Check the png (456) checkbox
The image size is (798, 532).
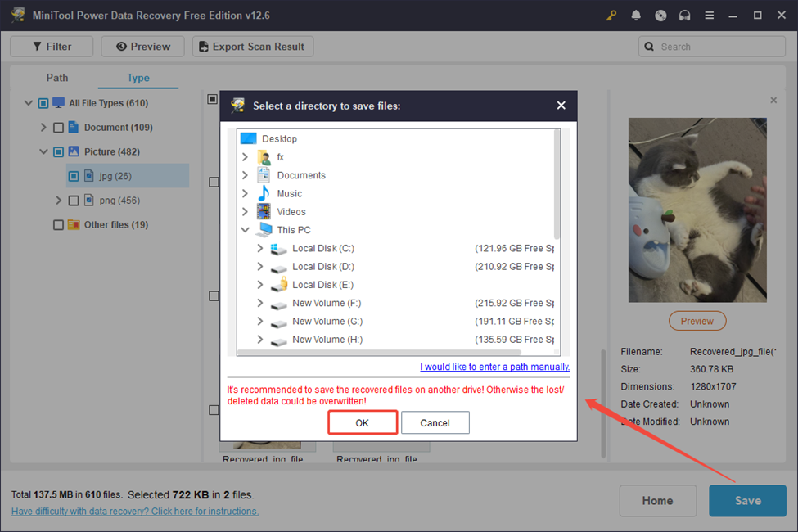click(x=74, y=201)
